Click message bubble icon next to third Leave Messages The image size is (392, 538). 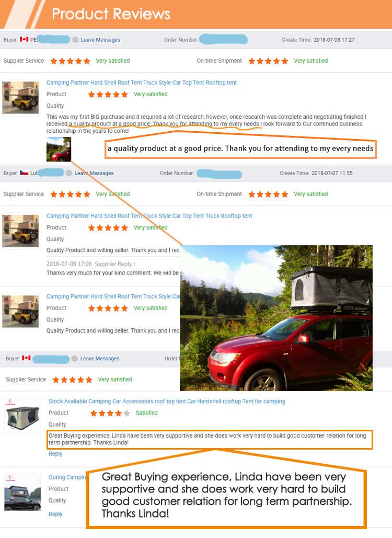[x=75, y=359]
